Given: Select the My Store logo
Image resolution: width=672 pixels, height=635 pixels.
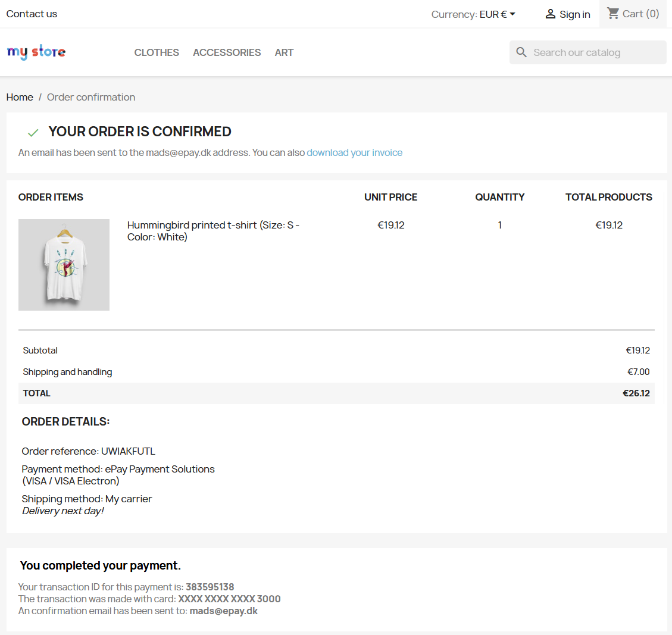Looking at the screenshot, I should click(x=36, y=52).
